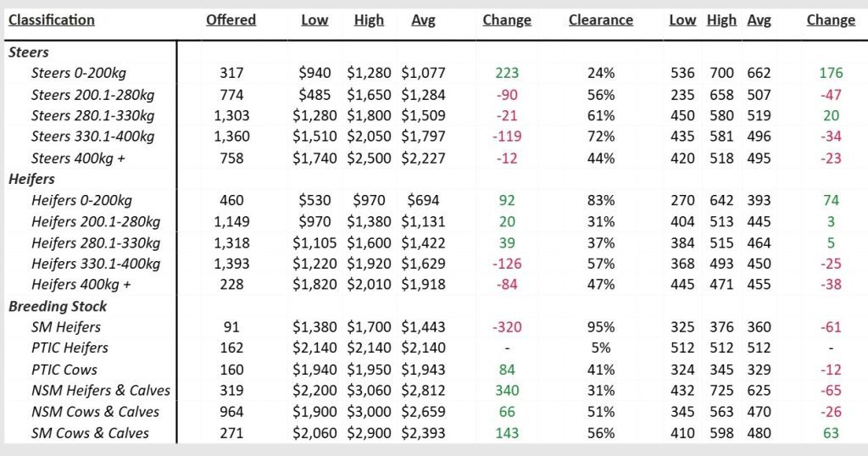
Task: Click the 95% clearance value for SM Heifers
Action: (601, 327)
